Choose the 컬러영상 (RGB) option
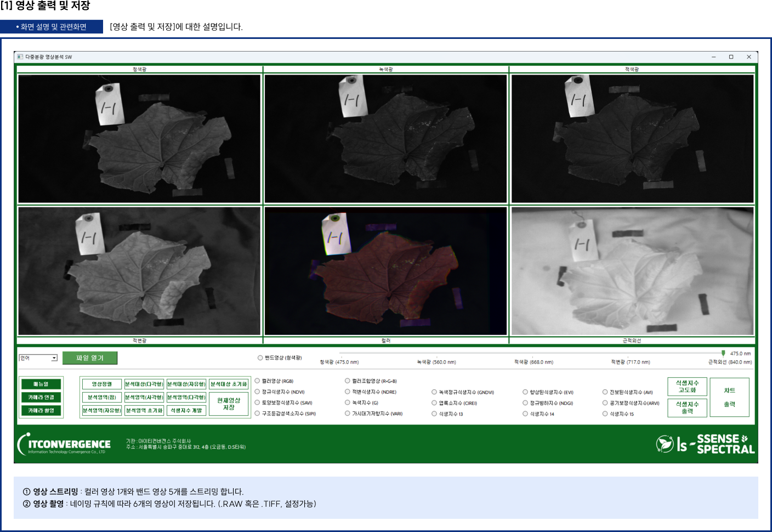Viewport: 772px width, 532px height. coord(257,381)
